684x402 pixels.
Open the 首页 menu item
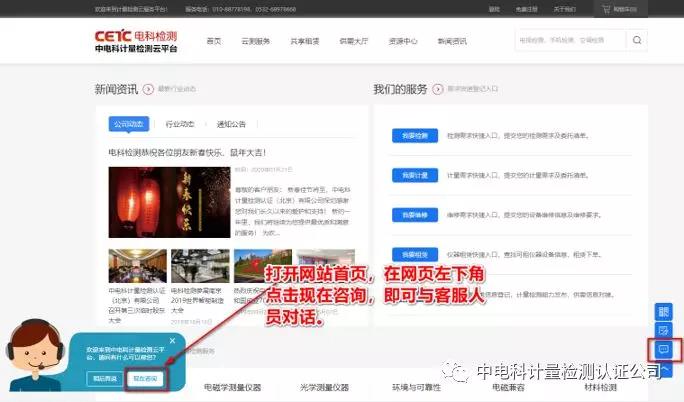pyautogui.click(x=213, y=41)
